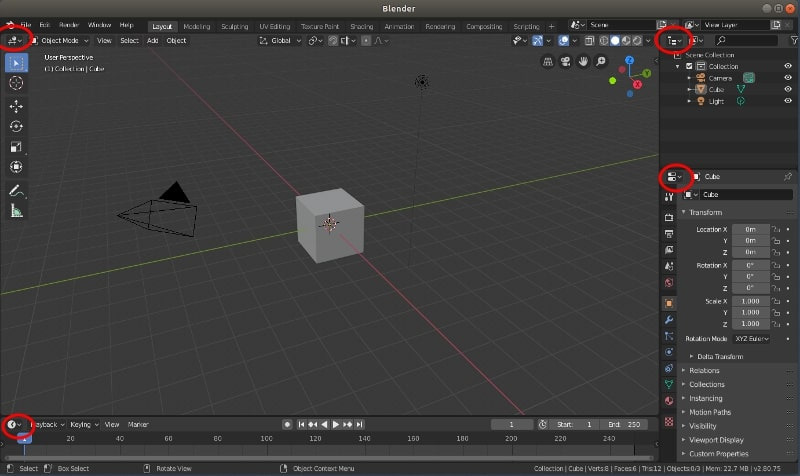Expand the Relations section
Screen dimensions: 800x476
click(x=704, y=371)
